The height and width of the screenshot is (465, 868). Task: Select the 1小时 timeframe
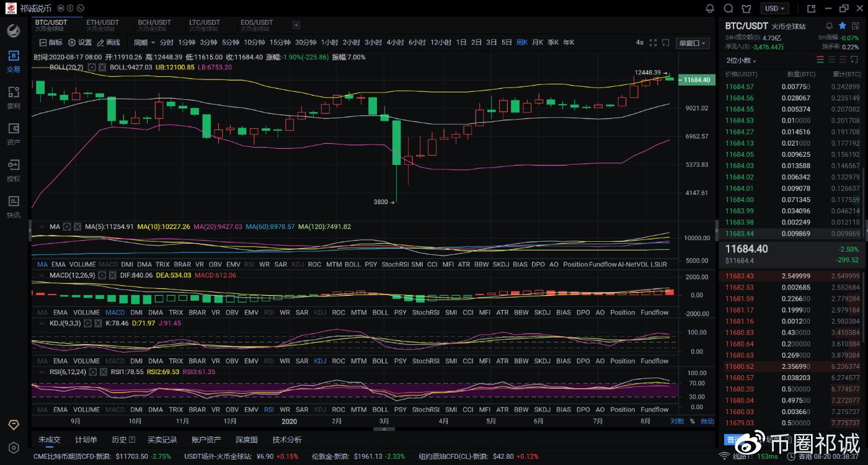pyautogui.click(x=329, y=43)
